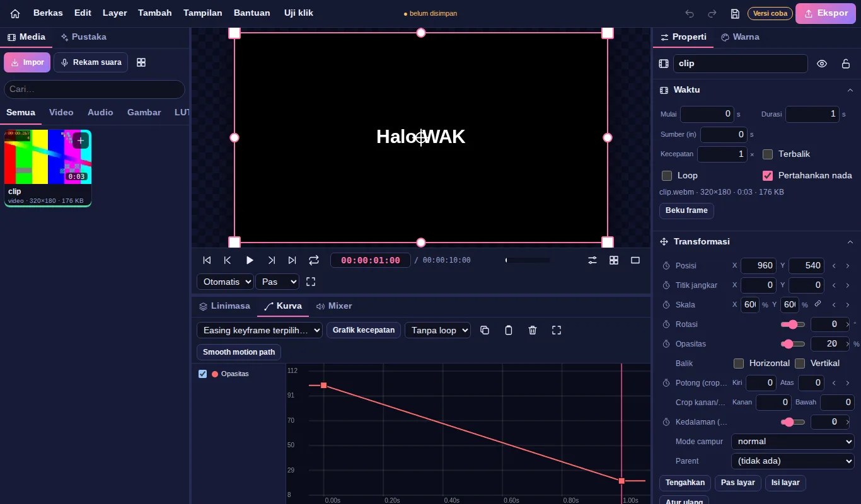Toggle grid view in Media panel
Screen dimensions: 861x504
point(141,62)
